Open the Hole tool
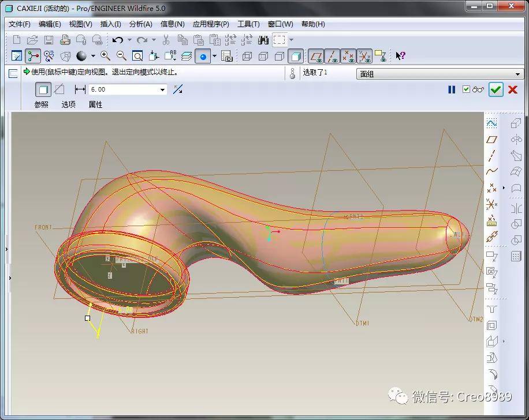The height and width of the screenshot is (420, 529). (492, 309)
